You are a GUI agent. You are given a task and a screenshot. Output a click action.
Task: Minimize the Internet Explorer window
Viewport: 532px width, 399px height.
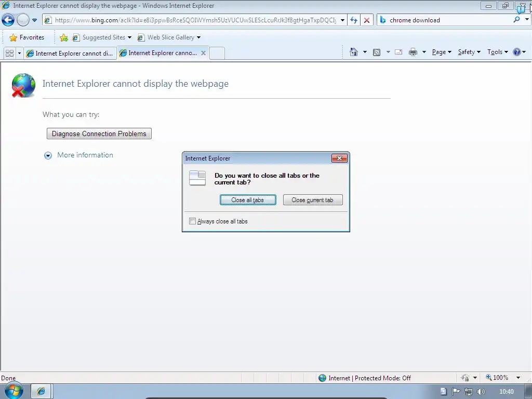point(488,6)
